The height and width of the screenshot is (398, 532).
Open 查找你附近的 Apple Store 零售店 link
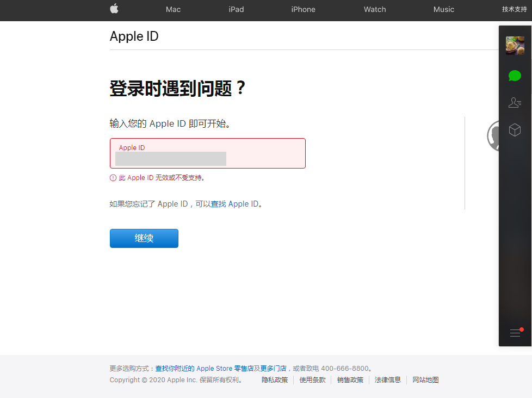(205, 369)
